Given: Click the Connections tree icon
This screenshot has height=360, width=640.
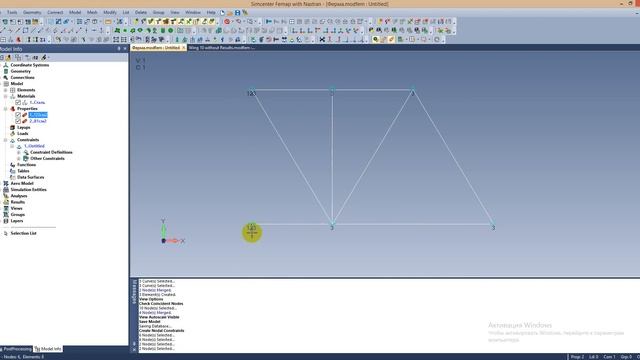Looking at the screenshot, I should tap(6, 77).
